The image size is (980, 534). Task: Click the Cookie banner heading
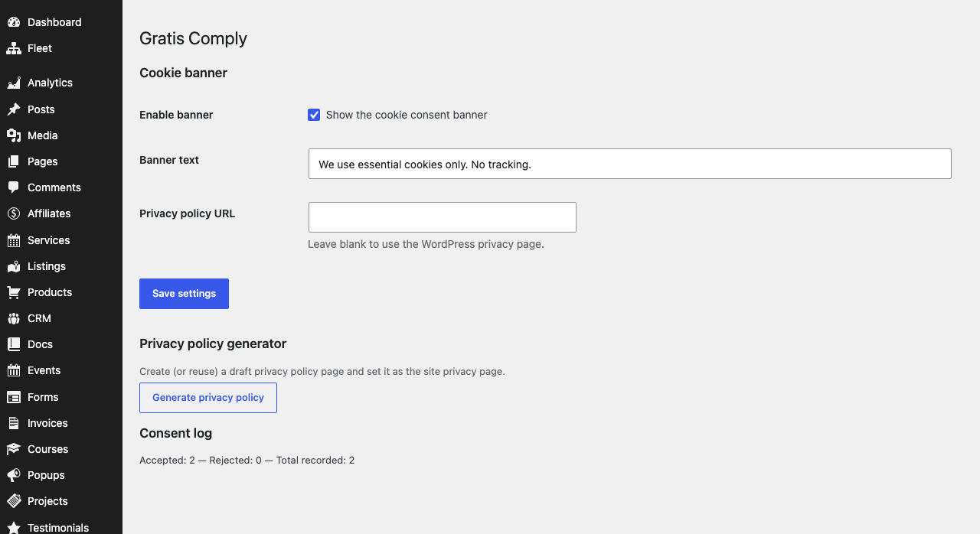coord(183,73)
